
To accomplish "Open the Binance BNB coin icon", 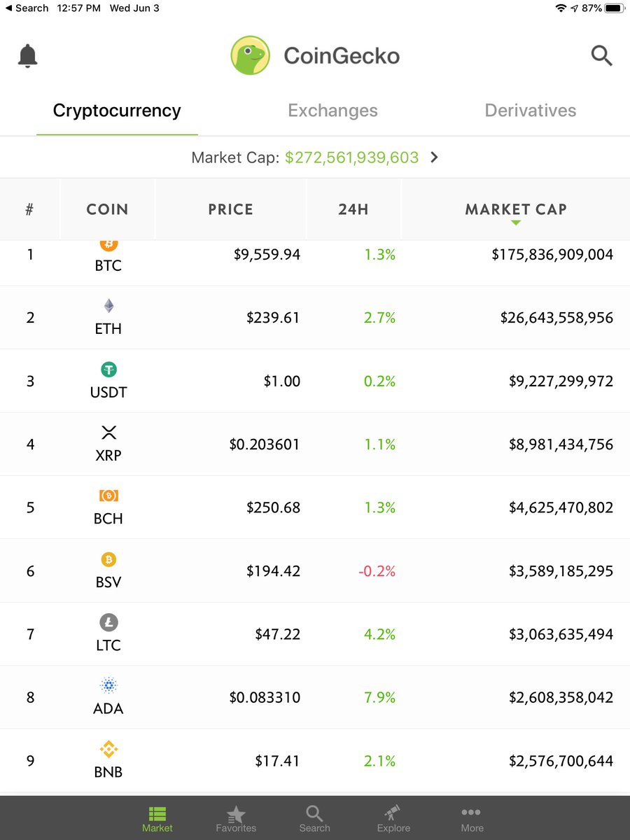I will [108, 749].
